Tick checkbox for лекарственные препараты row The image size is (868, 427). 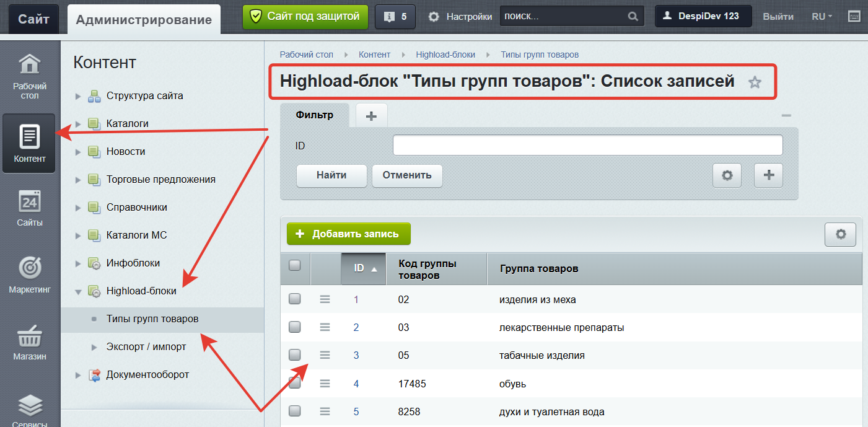pyautogui.click(x=295, y=327)
